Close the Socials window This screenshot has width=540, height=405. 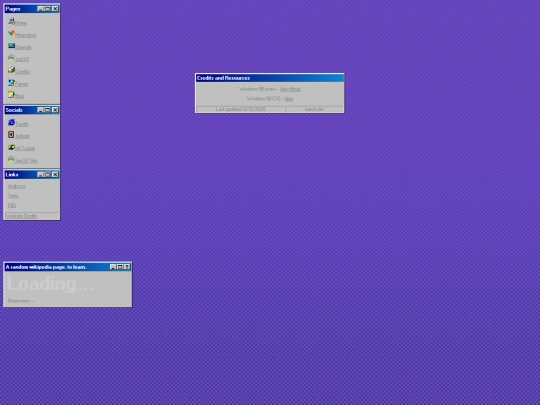55,110
